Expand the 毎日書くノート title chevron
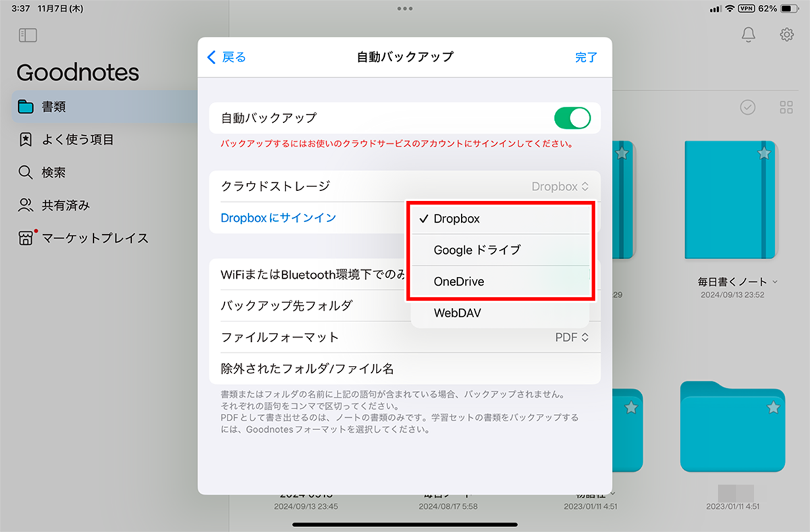Image resolution: width=810 pixels, height=532 pixels. click(774, 282)
